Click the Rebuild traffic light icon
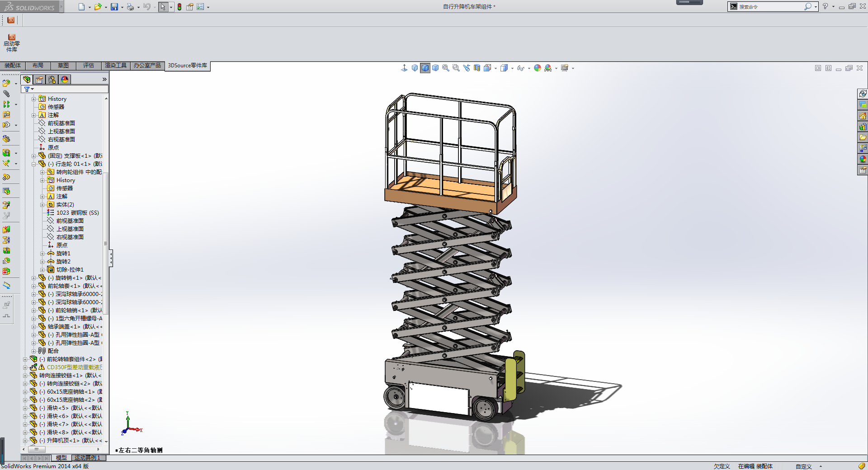Image resolution: width=868 pixels, height=470 pixels. click(x=179, y=7)
